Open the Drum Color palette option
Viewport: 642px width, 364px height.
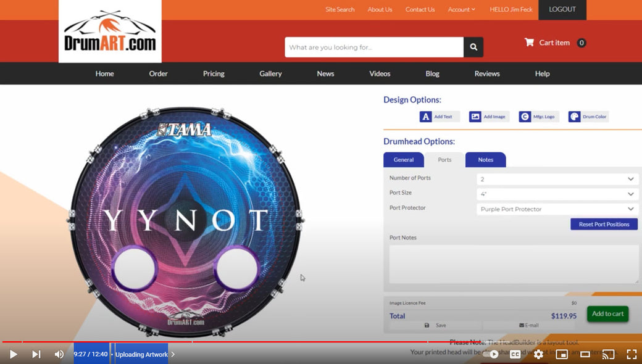click(574, 117)
